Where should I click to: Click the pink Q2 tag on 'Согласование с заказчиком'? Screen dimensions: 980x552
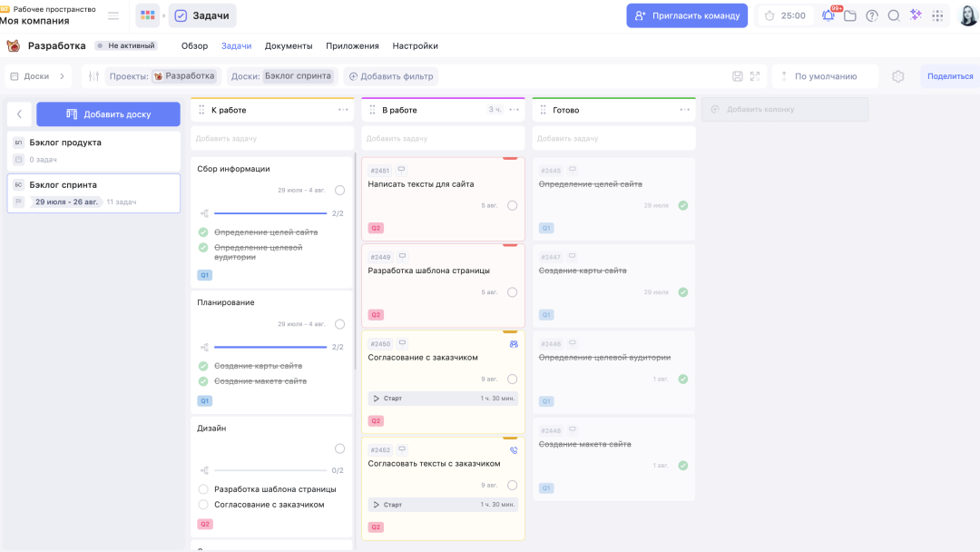tap(376, 421)
